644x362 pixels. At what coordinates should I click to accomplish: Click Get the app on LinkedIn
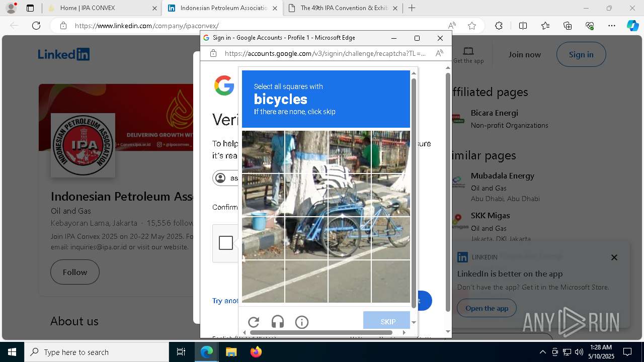468,55
